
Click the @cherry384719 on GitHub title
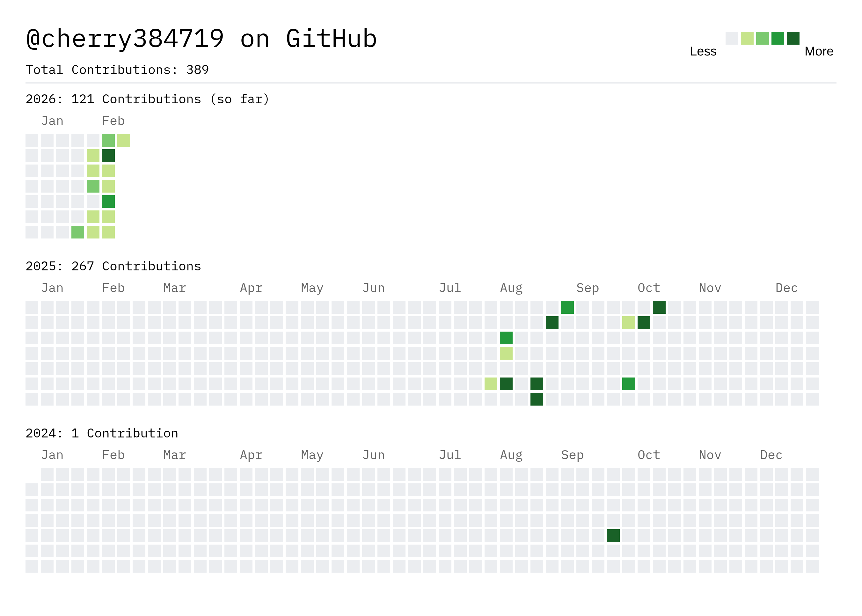coord(201,39)
